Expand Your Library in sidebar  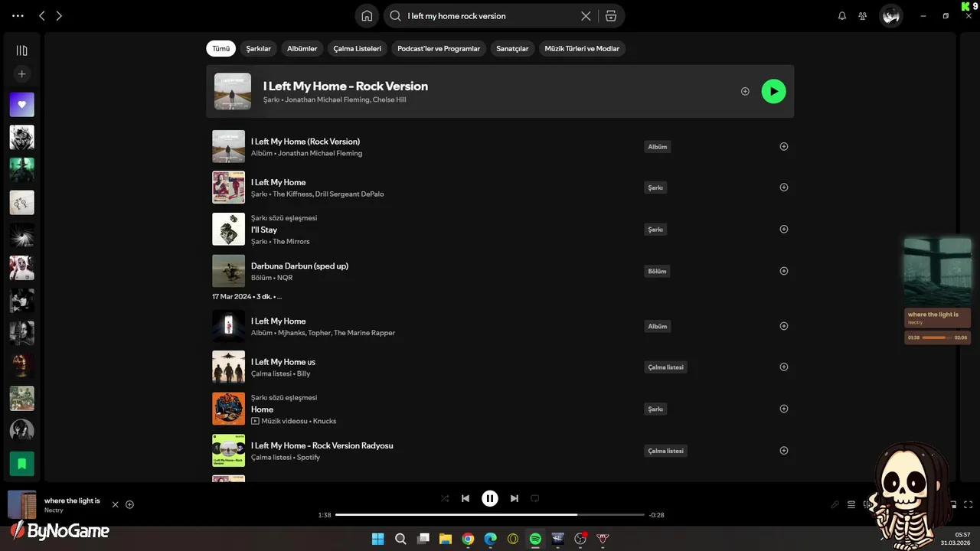(21, 51)
